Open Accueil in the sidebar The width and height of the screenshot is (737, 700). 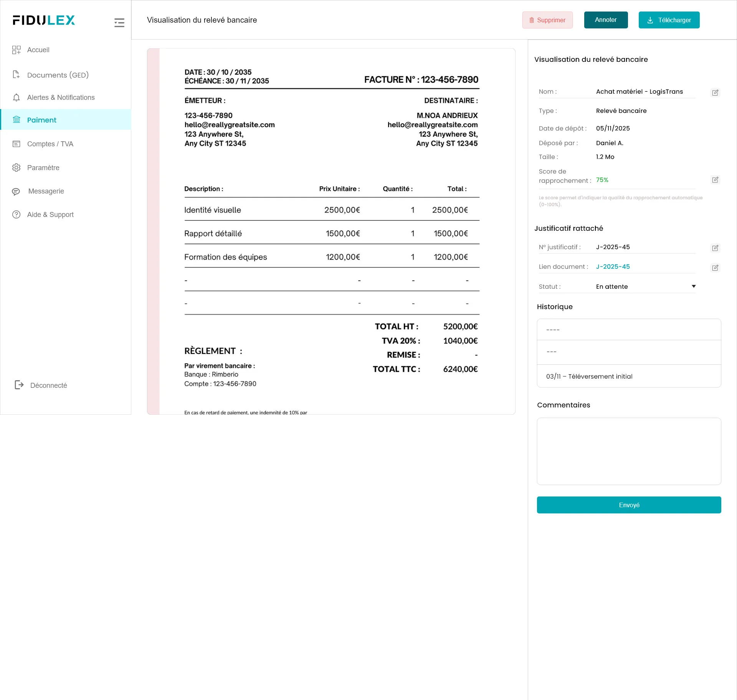coord(38,50)
